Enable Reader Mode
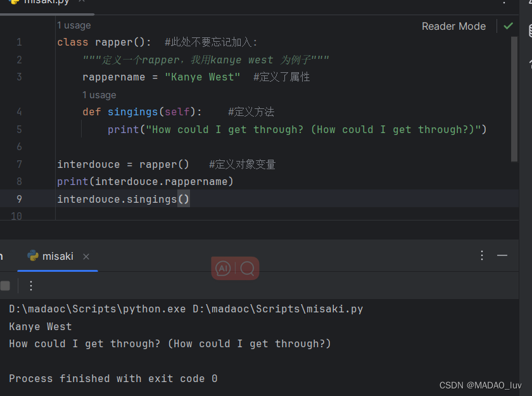Image resolution: width=532 pixels, height=396 pixels. coord(453,26)
